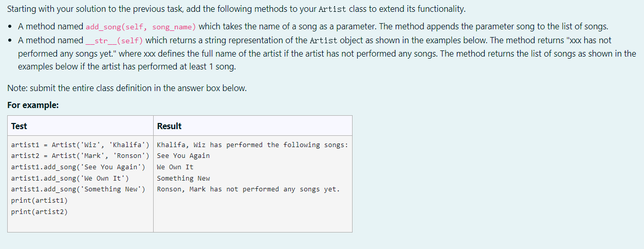
Task: Click the artist2 = Artist('Mark', 'Ronson') line
Action: (80, 156)
